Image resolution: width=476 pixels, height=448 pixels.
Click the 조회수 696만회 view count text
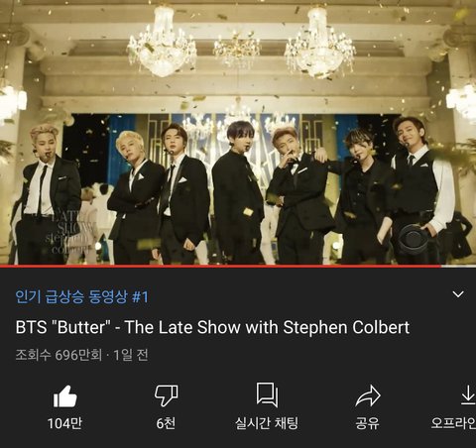click(x=59, y=355)
